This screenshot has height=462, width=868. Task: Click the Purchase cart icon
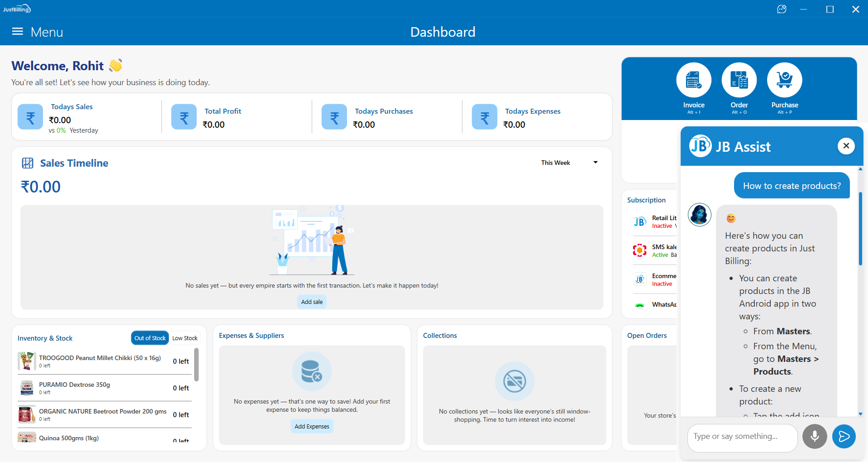tap(784, 80)
